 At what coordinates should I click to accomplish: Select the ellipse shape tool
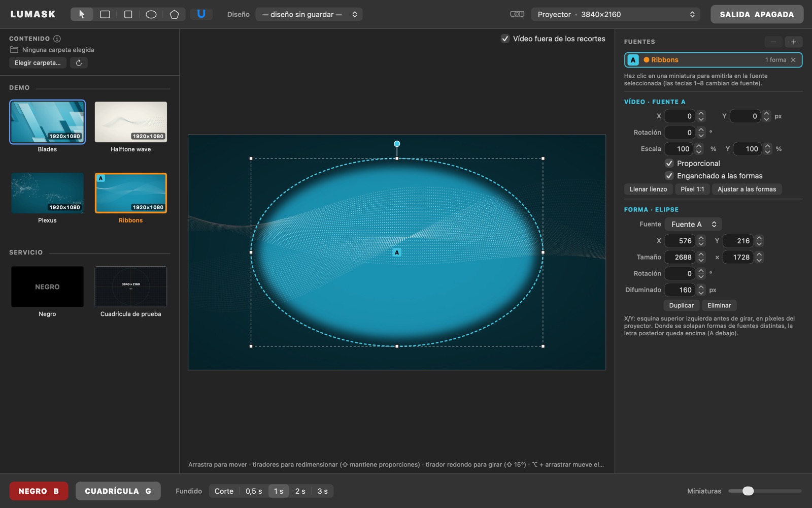(x=151, y=14)
